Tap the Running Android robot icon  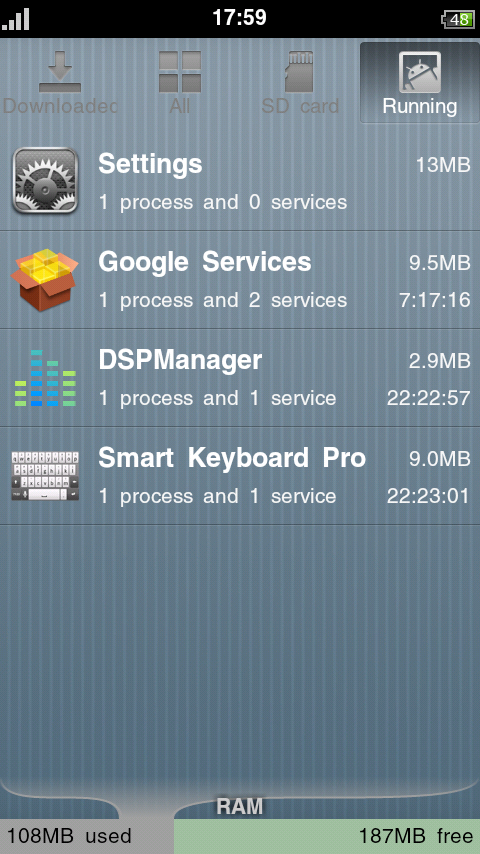pyautogui.click(x=420, y=71)
